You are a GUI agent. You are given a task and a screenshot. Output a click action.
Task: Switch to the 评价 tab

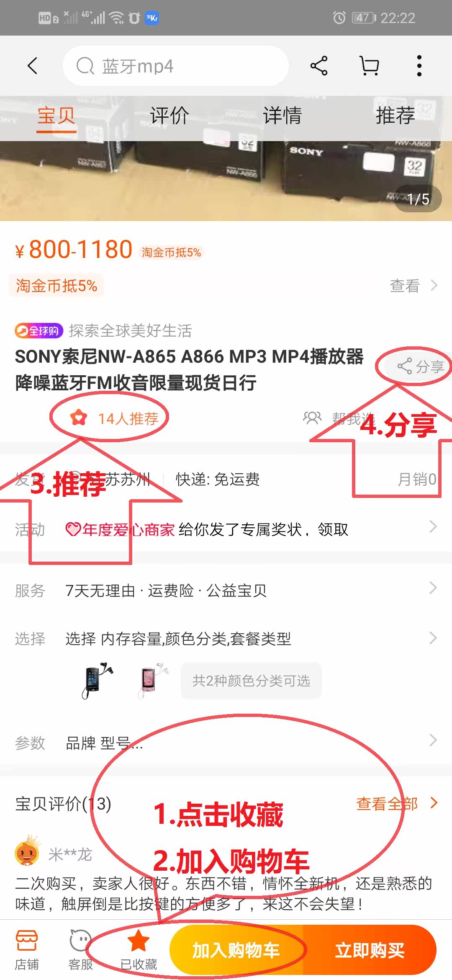pyautogui.click(x=169, y=115)
